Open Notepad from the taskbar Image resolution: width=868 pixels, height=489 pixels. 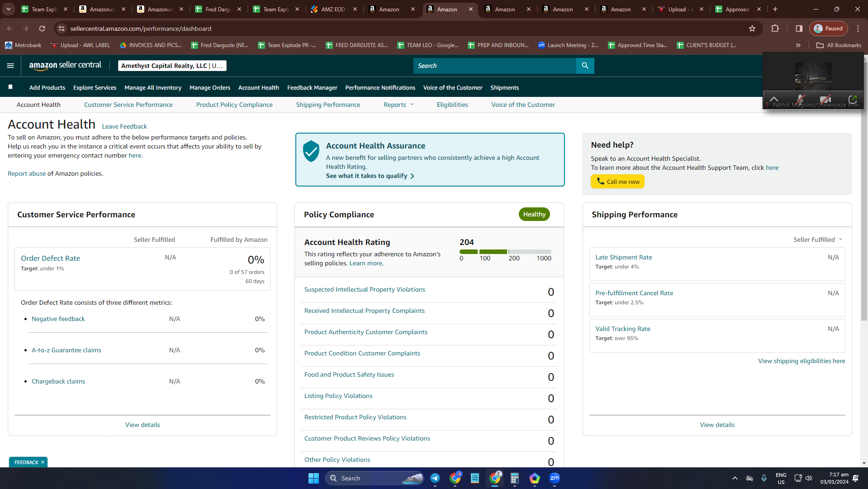[x=475, y=478]
